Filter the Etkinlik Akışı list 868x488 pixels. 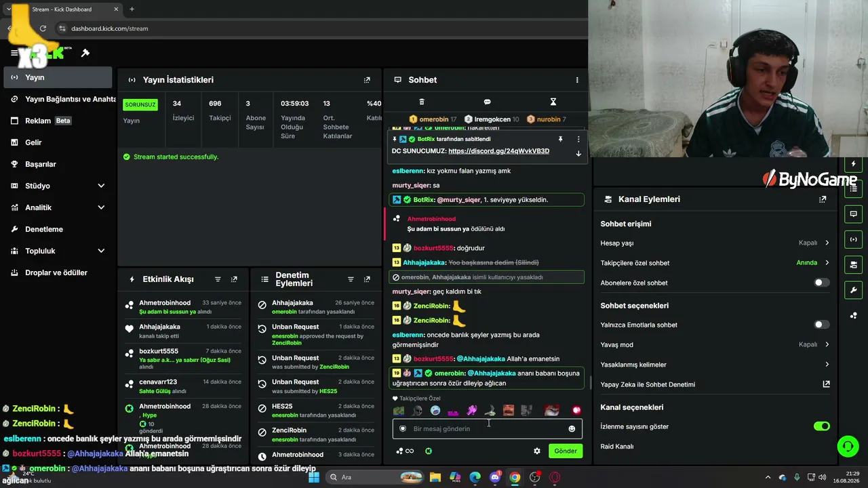tap(218, 279)
